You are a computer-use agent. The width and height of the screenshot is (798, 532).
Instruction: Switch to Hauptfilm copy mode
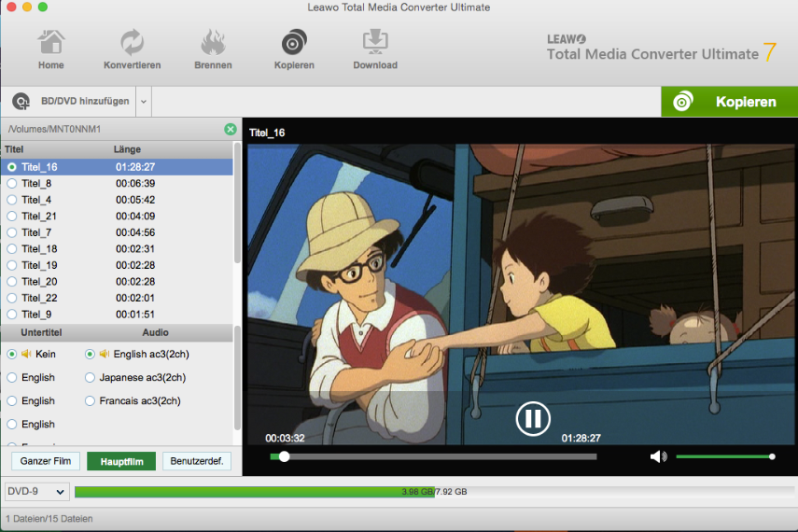coord(121,461)
